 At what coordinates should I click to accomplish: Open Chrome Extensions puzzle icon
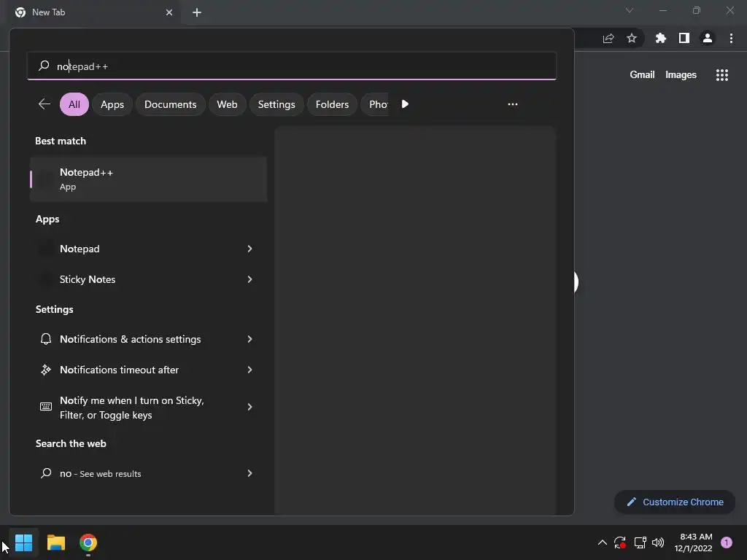660,38
